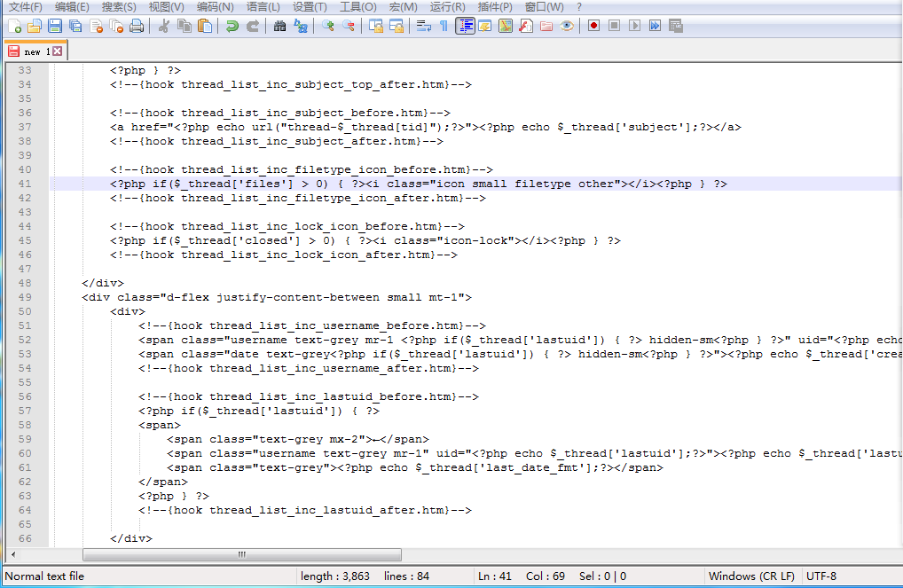Open the Replace dialog icon
Screen dimensions: 903x588
pos(301,26)
